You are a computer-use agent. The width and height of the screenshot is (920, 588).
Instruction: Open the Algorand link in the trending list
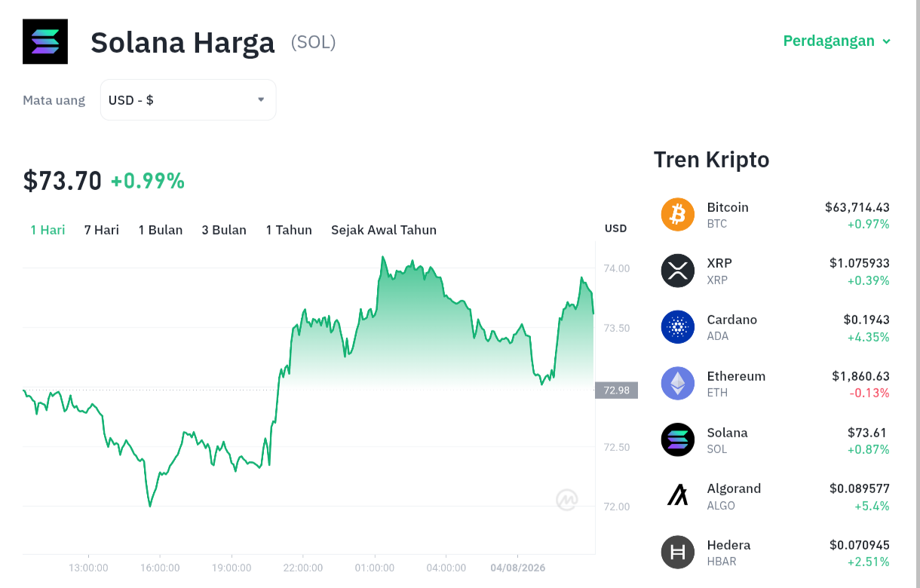click(734, 488)
